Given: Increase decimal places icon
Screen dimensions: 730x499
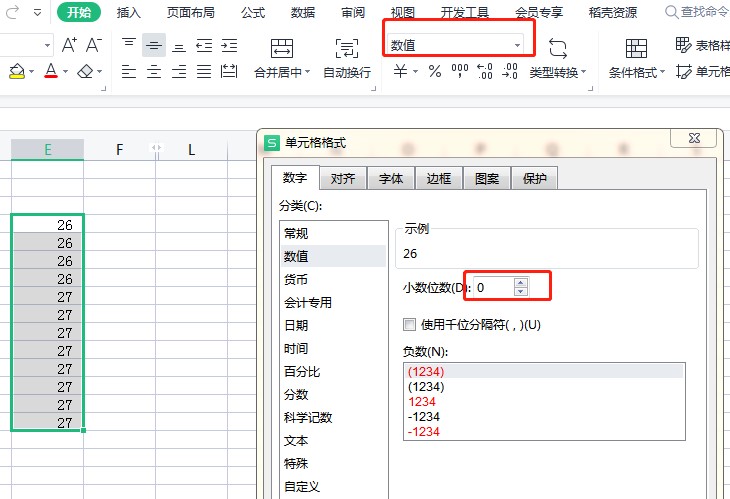Looking at the screenshot, I should click(485, 71).
